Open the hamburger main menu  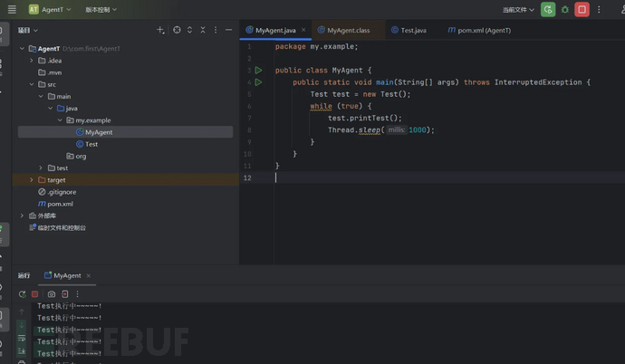(11, 9)
